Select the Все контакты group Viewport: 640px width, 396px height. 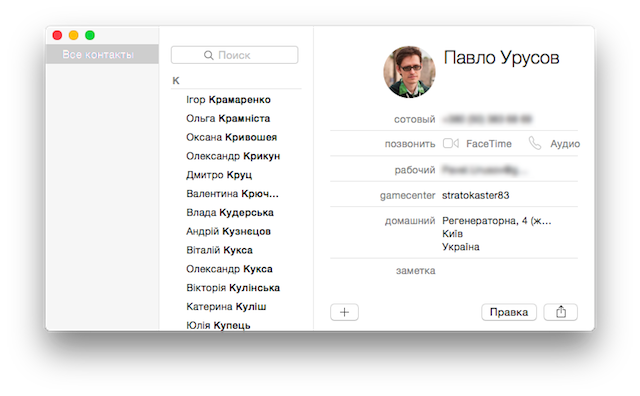tap(102, 54)
